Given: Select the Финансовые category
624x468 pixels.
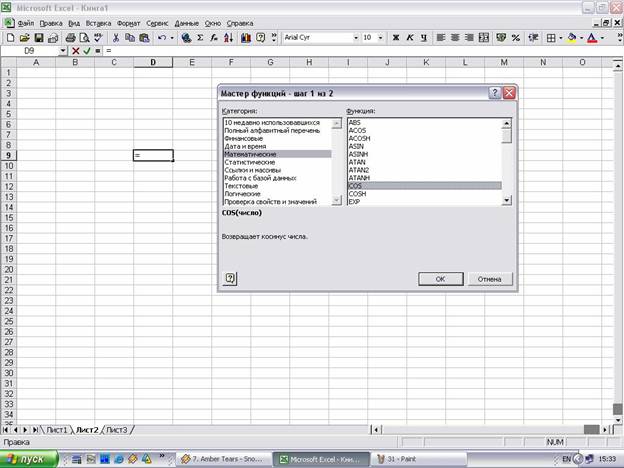Looking at the screenshot, I should 277,138.
